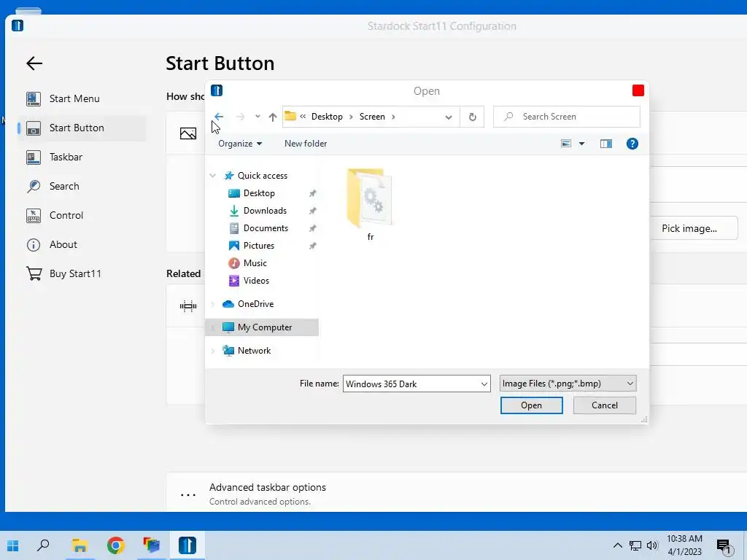The height and width of the screenshot is (560, 747).
Task: Navigate back in the Open dialog
Action: click(x=219, y=117)
